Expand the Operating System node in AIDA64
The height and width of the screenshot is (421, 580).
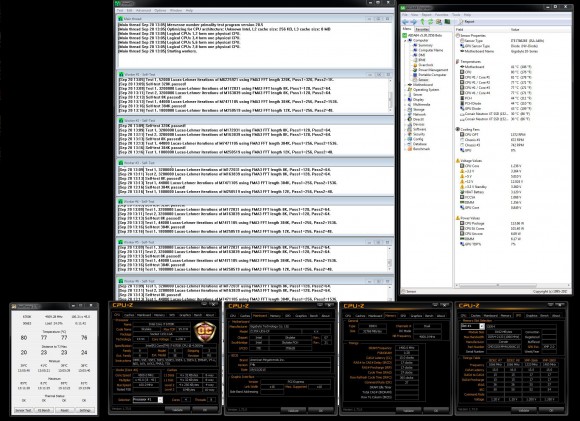point(405,90)
